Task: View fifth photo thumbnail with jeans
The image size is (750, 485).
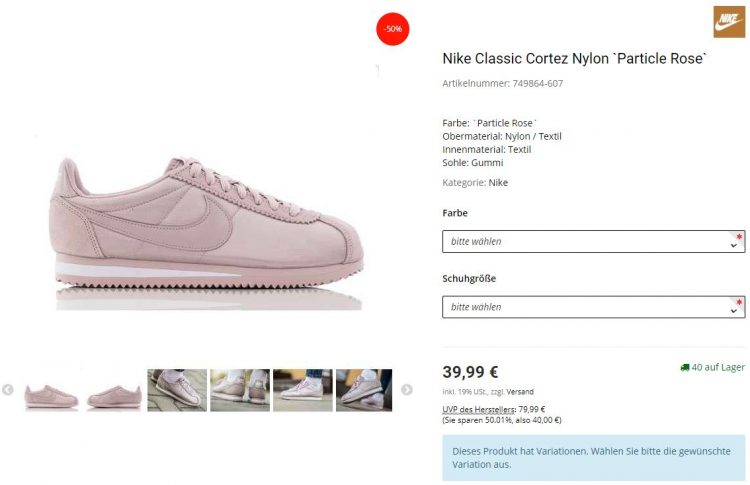Action: pyautogui.click(x=303, y=390)
